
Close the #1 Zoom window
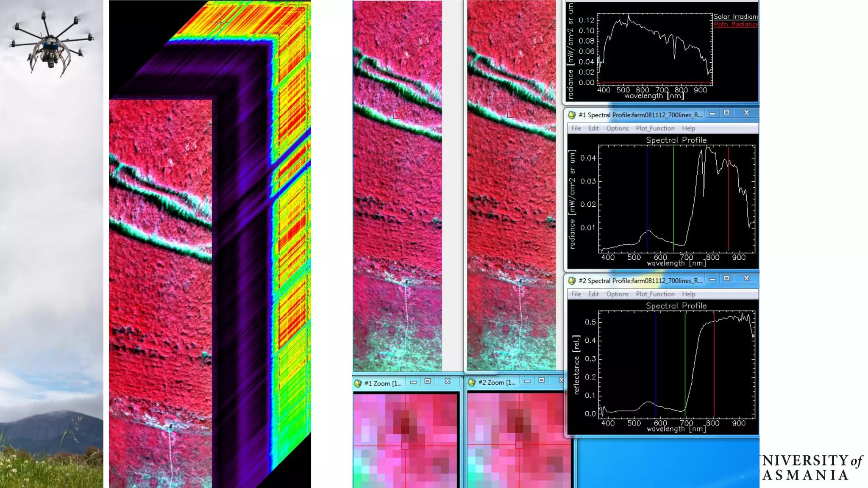pos(447,381)
